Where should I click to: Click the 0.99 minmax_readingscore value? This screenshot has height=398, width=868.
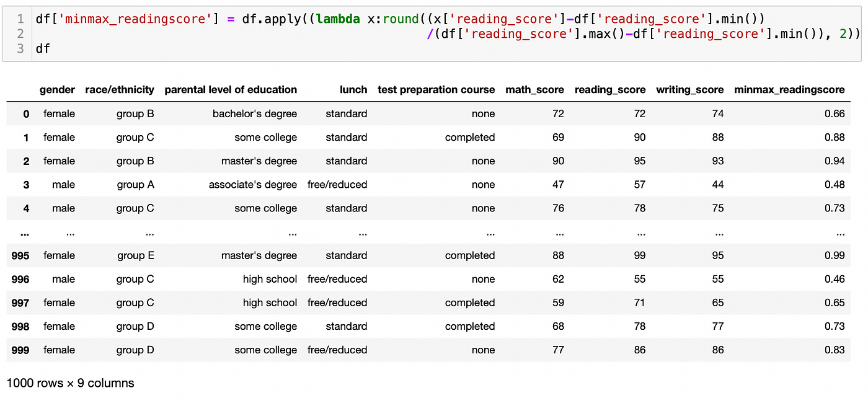point(835,256)
